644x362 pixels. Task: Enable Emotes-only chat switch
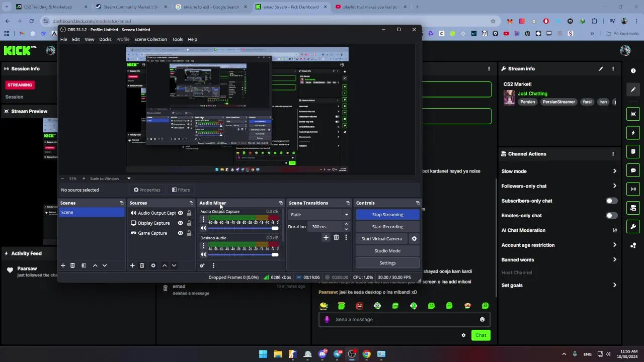(611, 216)
